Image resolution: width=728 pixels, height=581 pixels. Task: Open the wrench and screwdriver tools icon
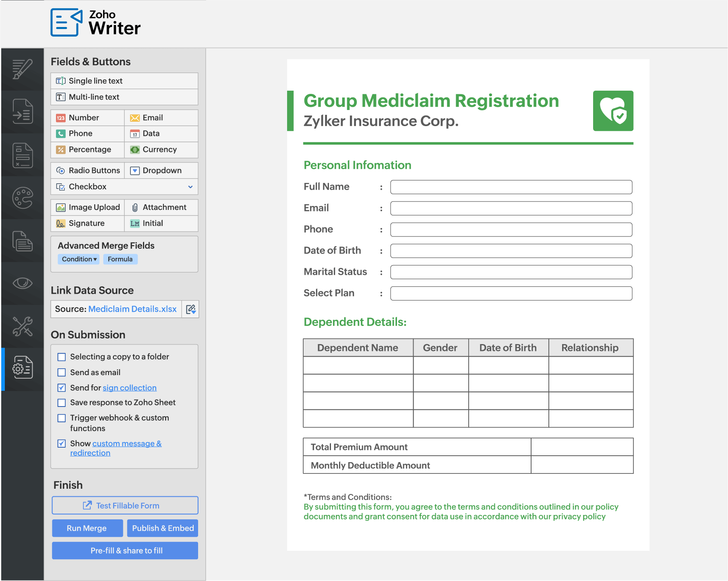[23, 326]
